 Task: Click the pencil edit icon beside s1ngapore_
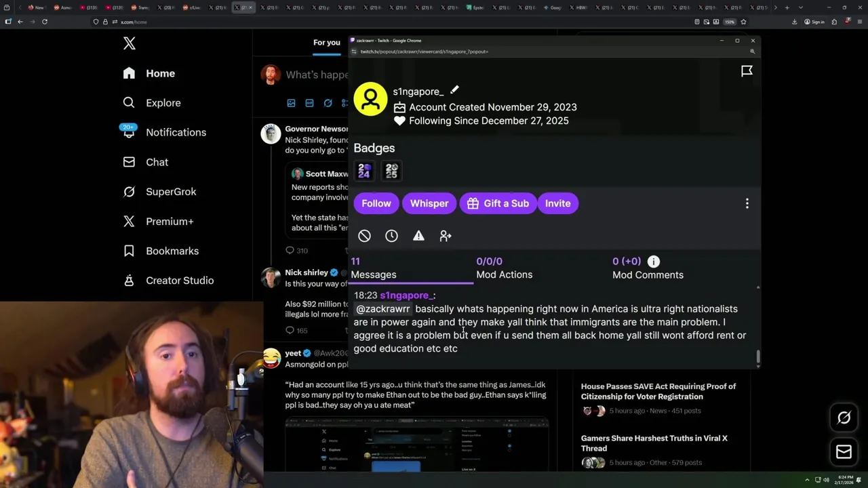pos(454,90)
